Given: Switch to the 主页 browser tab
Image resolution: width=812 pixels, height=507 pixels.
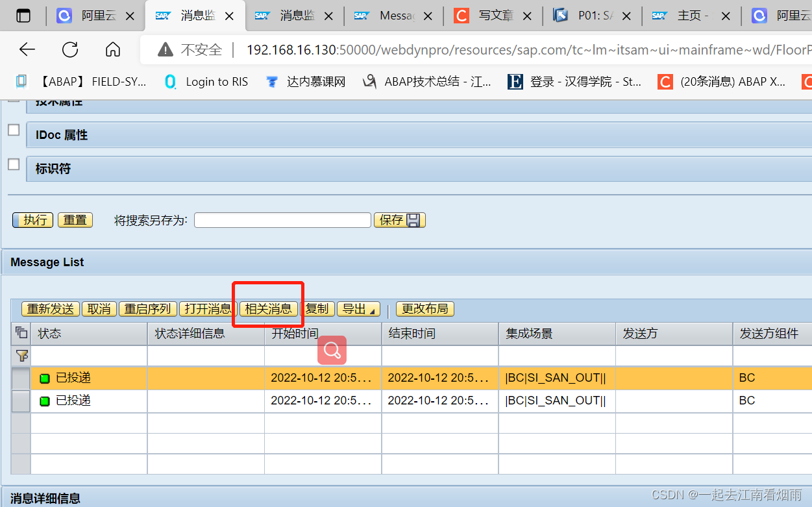Looking at the screenshot, I should pyautogui.click(x=688, y=15).
